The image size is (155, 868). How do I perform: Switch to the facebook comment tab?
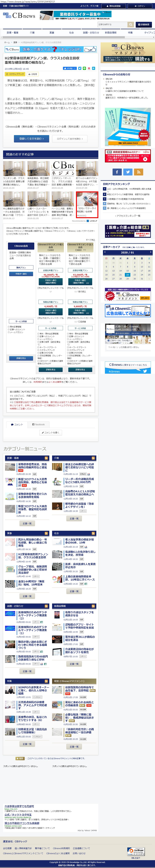[x=39, y=425]
